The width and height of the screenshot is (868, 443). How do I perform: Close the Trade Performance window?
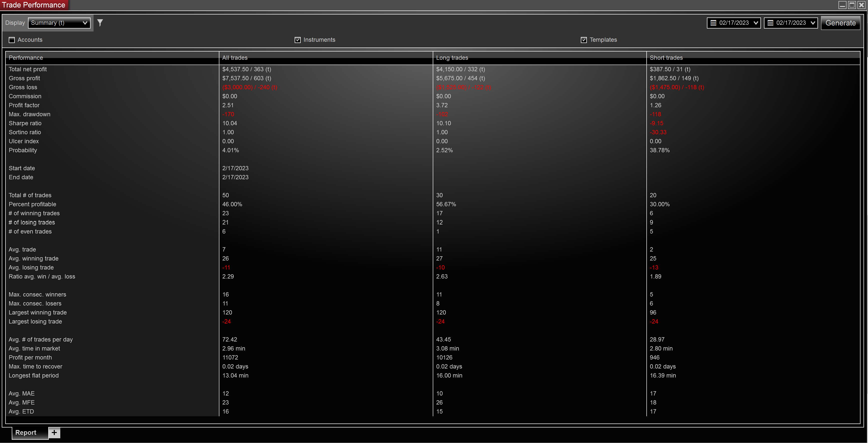coord(861,5)
